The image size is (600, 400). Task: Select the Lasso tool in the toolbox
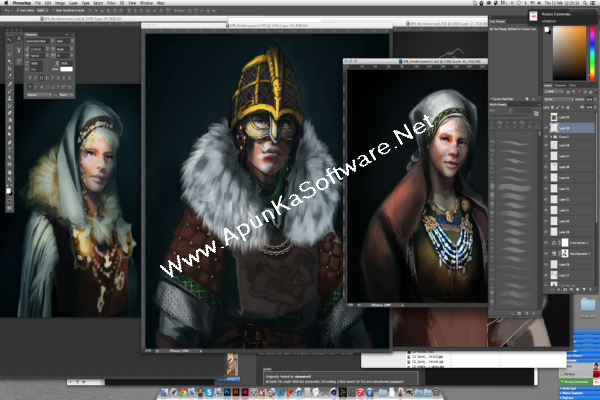click(x=10, y=54)
